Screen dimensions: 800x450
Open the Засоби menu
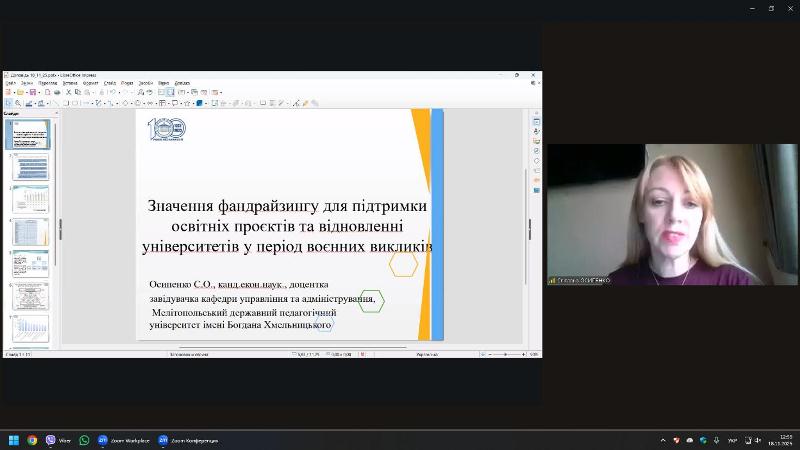tap(145, 83)
